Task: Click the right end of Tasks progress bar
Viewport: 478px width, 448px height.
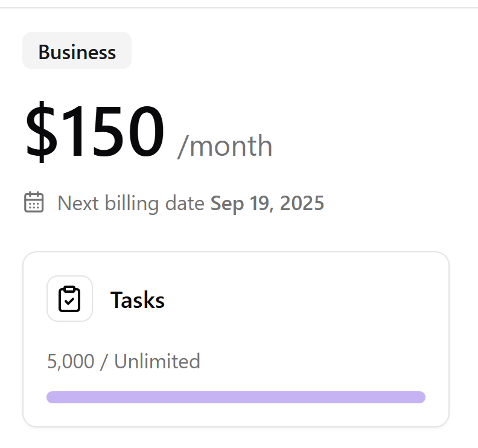Action: pos(420,397)
